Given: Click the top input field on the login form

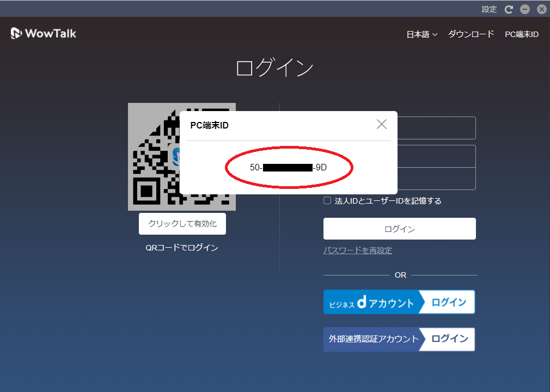Looking at the screenshot, I should [436, 128].
